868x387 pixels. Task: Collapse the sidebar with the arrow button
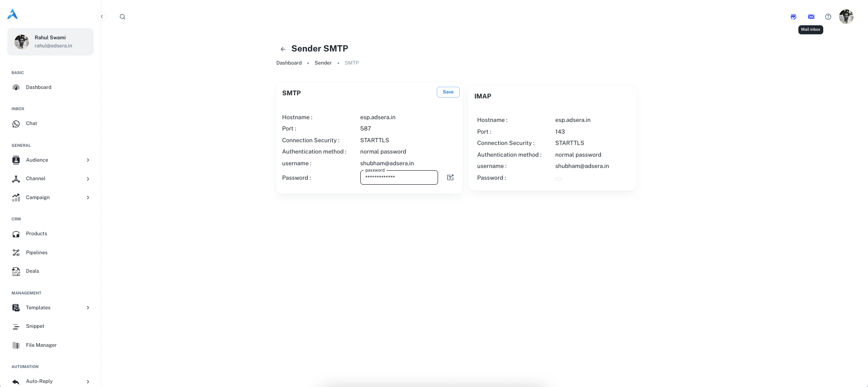pos(102,17)
